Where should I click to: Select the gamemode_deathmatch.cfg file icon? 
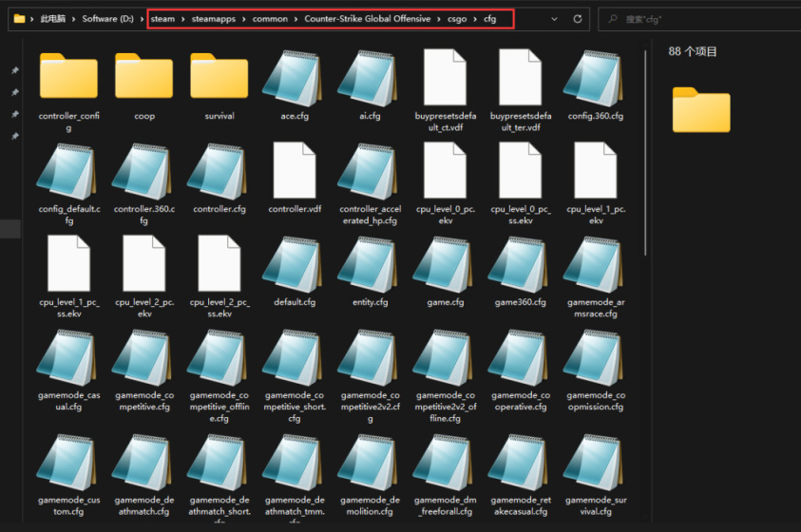pos(143,463)
